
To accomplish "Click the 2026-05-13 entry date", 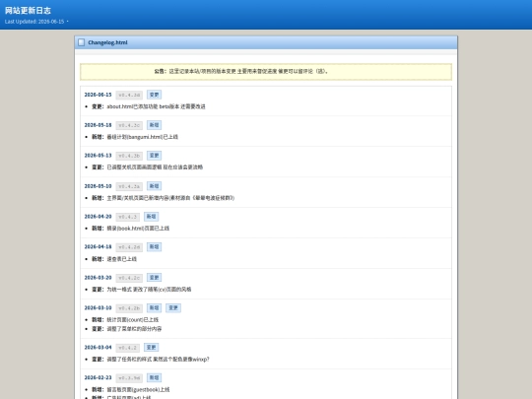I will tap(98, 156).
